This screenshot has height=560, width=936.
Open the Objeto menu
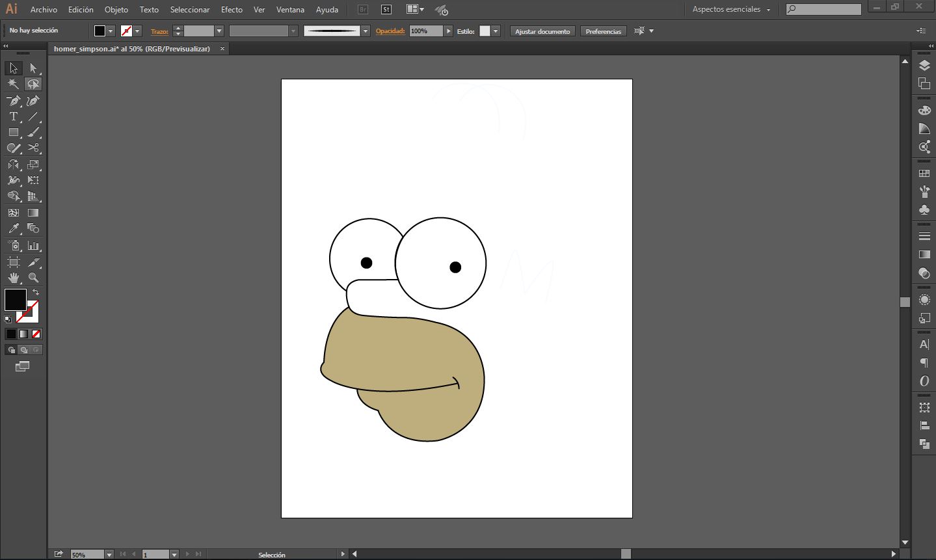point(116,10)
